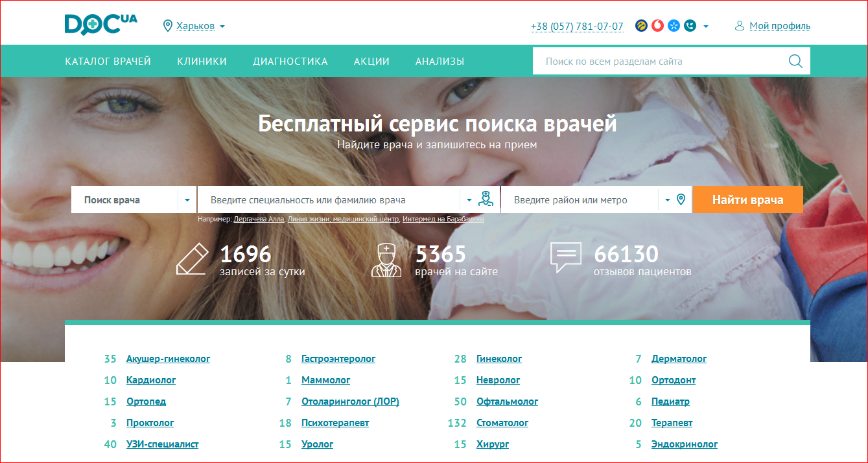Open Гинеколог specialty link
This screenshot has width=868, height=463.
coord(499,359)
